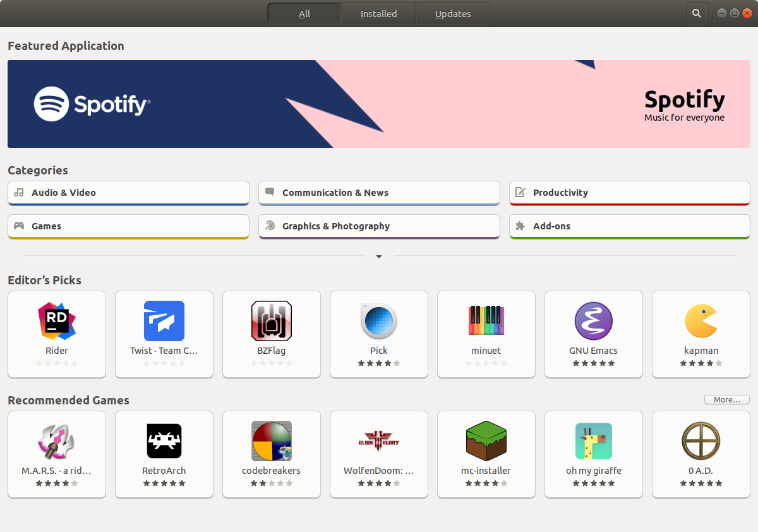Screen dimensions: 758x532
Task: Click the Pick app name
Action: coord(379,351)
